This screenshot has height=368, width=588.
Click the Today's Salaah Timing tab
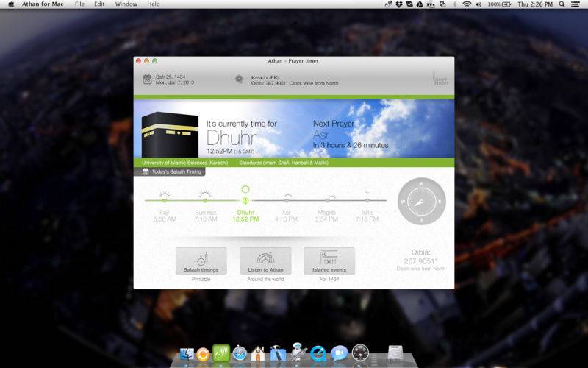point(170,171)
